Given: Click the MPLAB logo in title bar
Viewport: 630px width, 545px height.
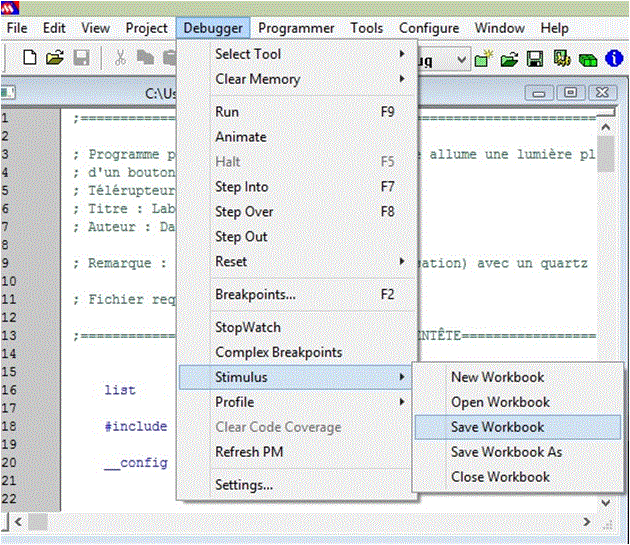Looking at the screenshot, I should click(10, 7).
